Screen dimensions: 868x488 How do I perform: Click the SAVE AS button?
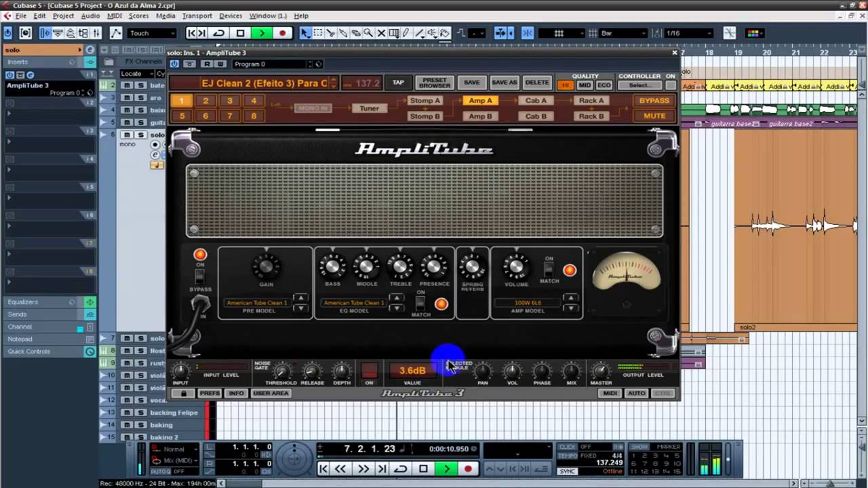pyautogui.click(x=504, y=83)
